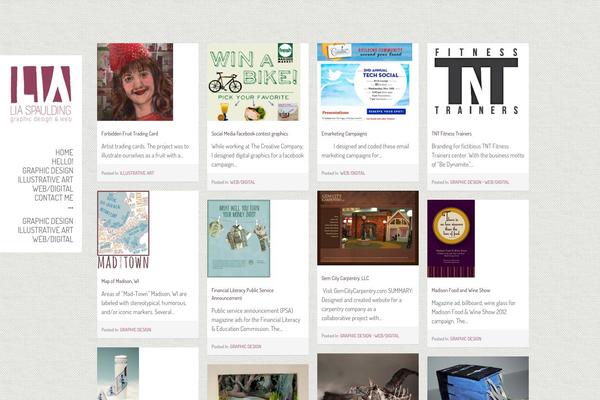Screen dimensions: 600x400
Task: Open the Financial Literacy money ad thumbnail
Action: [238, 238]
